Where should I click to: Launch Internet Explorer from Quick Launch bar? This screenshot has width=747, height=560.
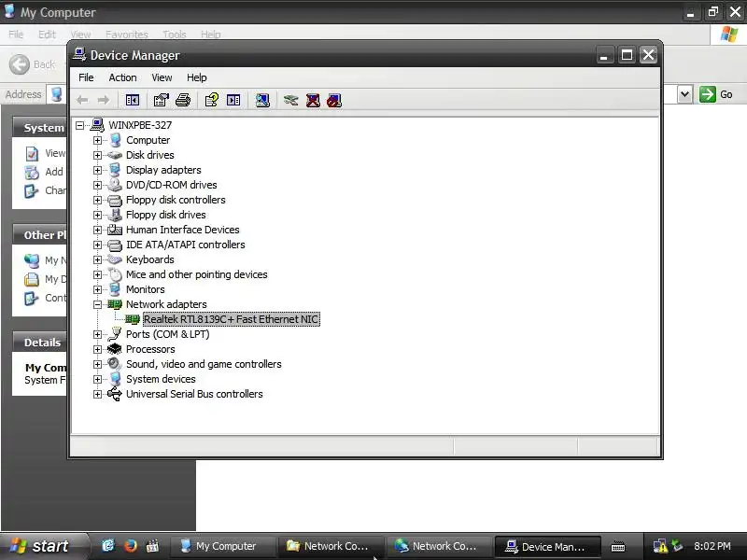click(x=108, y=545)
